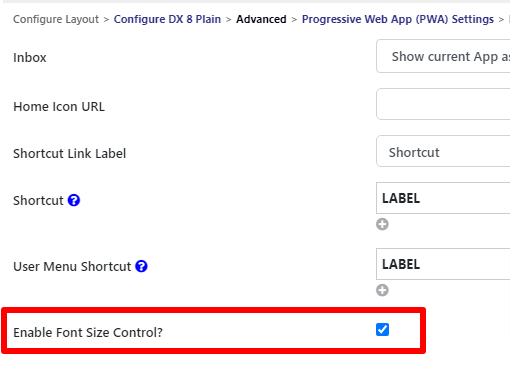Uncheck the Enable Font Size Control checkbox
This screenshot has width=510, height=368.
point(382,330)
